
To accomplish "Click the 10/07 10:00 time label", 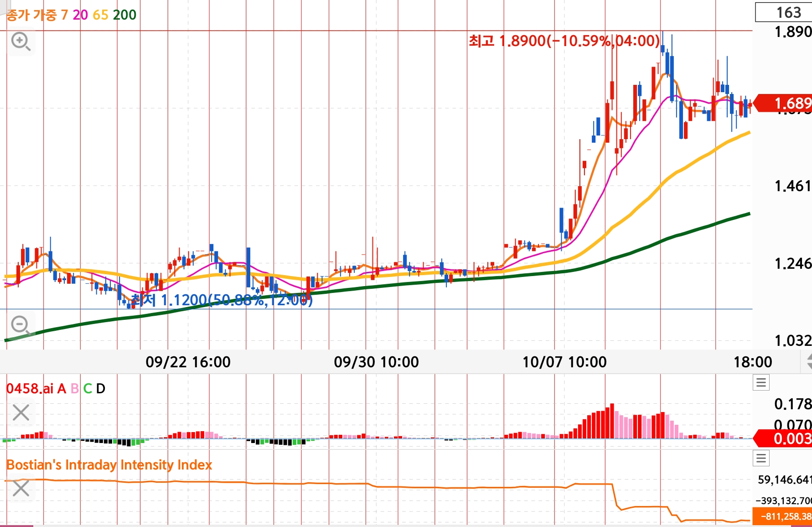I will click(564, 362).
